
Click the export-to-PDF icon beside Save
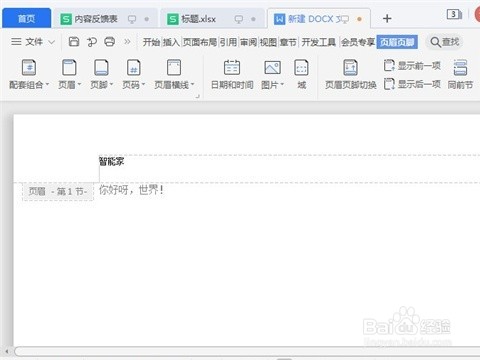tap(92, 42)
